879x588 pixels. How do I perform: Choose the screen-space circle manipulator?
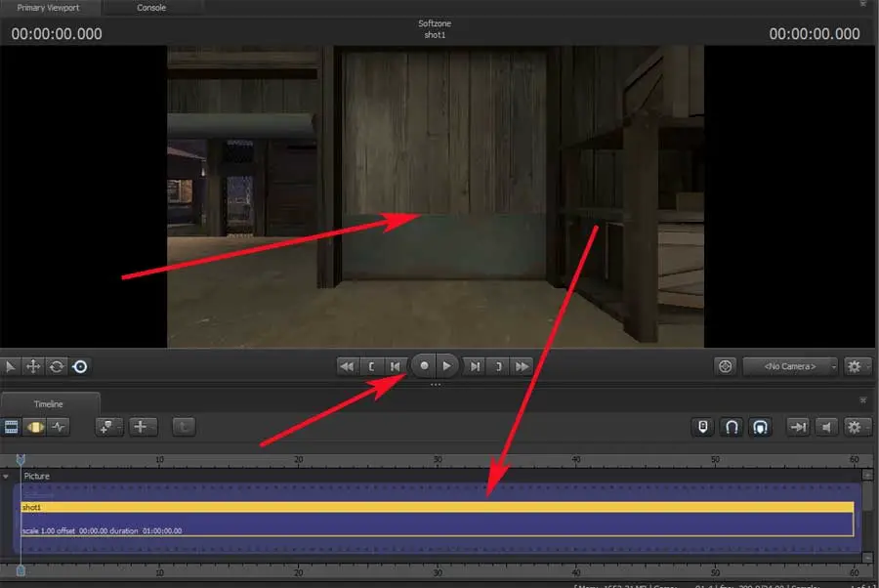click(80, 366)
